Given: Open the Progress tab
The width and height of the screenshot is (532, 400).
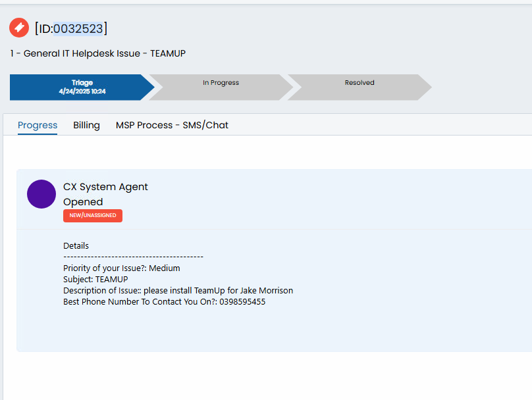Looking at the screenshot, I should pyautogui.click(x=38, y=125).
